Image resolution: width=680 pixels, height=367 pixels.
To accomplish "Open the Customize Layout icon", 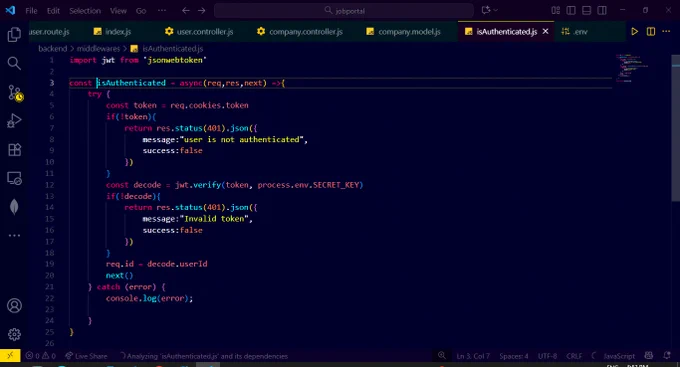I will (556, 10).
